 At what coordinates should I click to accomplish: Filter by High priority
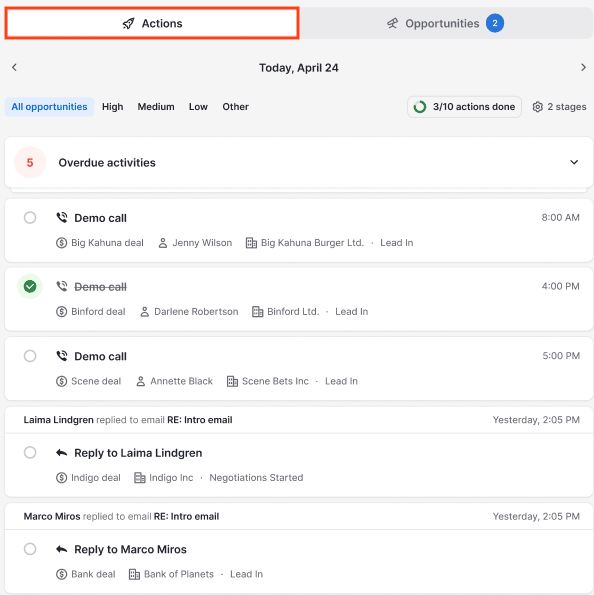point(112,107)
